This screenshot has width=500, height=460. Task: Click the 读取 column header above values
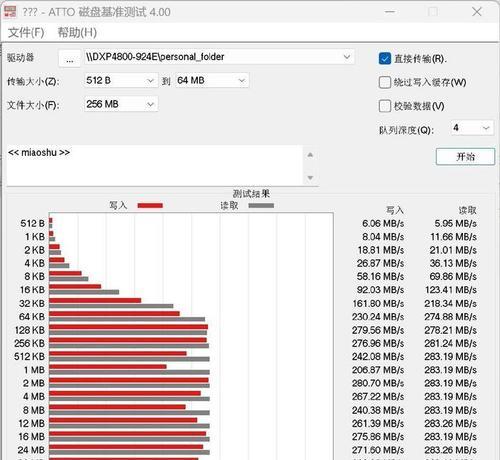point(468,210)
